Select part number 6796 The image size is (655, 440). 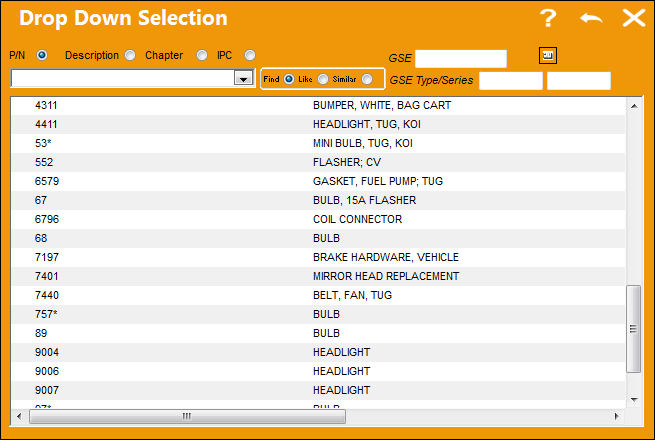click(47, 219)
